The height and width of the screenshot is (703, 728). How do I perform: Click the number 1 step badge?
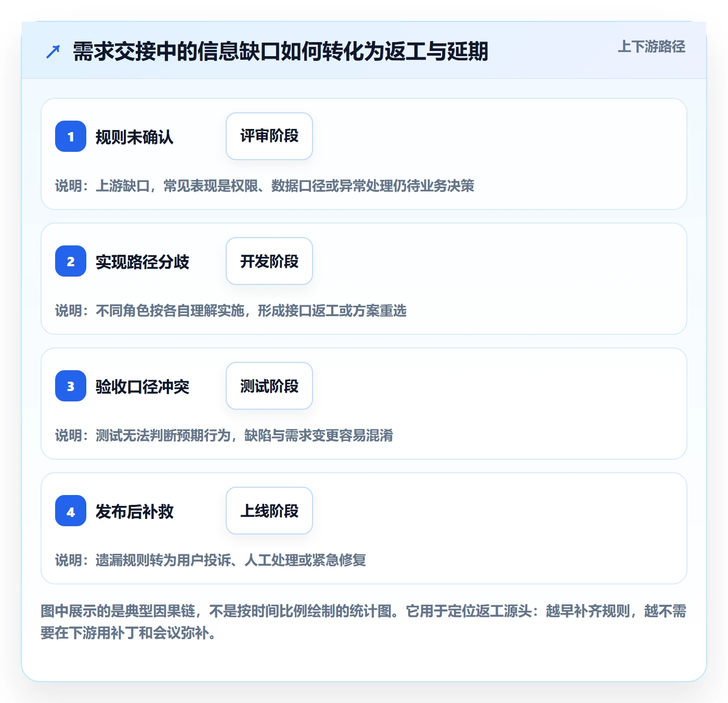71,136
